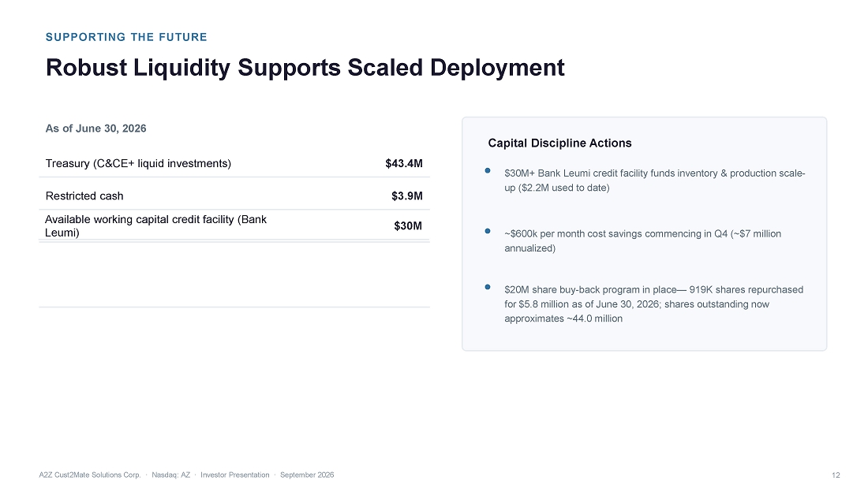Select the Restricted cash row label
This screenshot has width=868, height=488.
[84, 196]
